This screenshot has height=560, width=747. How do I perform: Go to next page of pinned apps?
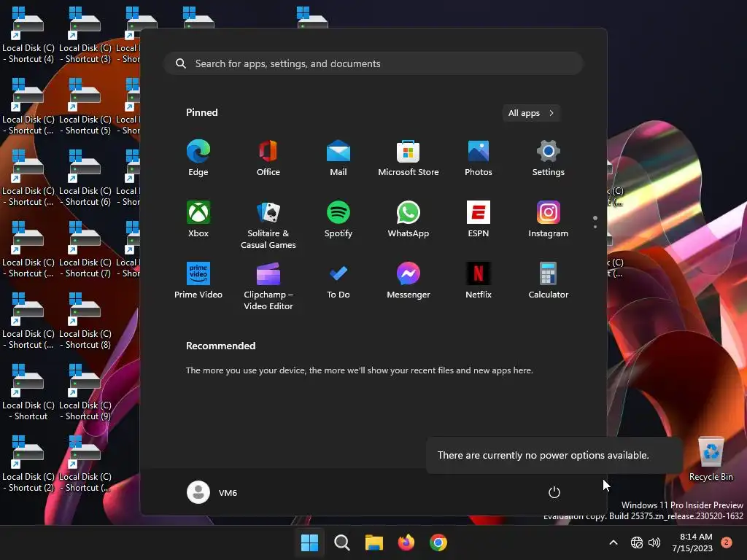(595, 227)
